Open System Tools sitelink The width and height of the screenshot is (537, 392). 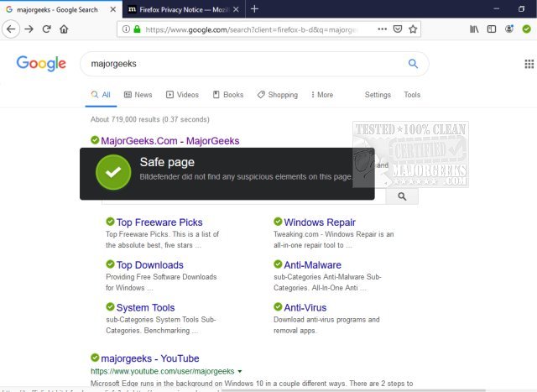click(x=145, y=308)
